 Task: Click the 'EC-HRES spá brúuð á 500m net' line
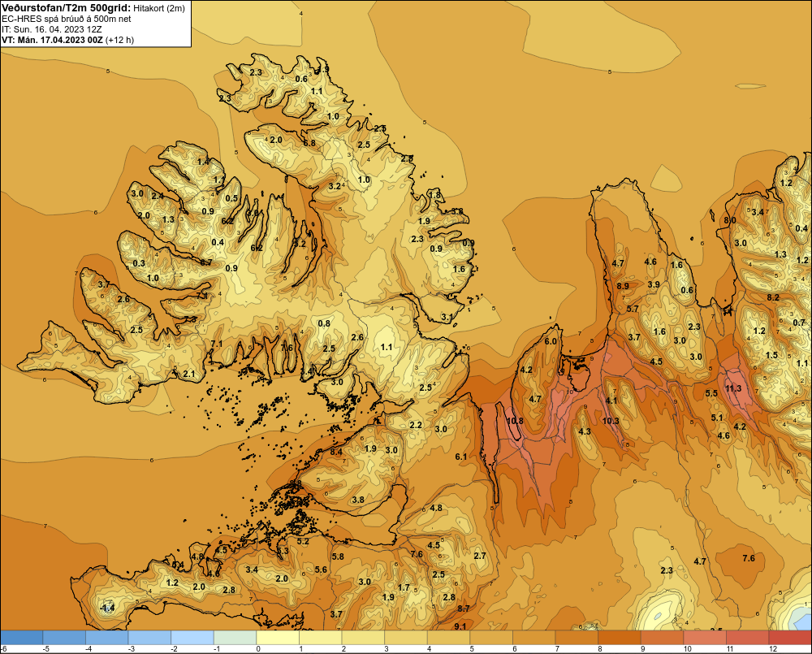pyautogui.click(x=67, y=19)
